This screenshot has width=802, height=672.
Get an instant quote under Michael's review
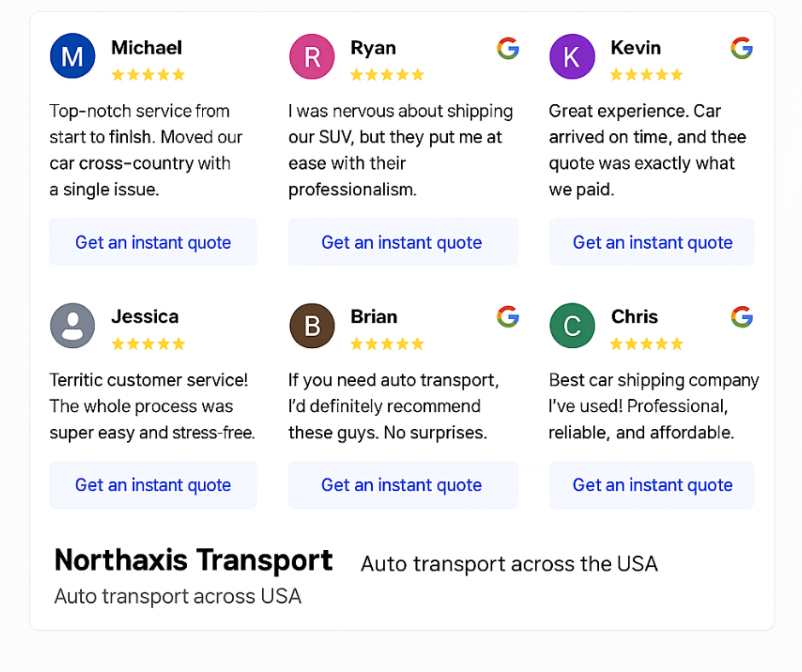pyautogui.click(x=153, y=242)
